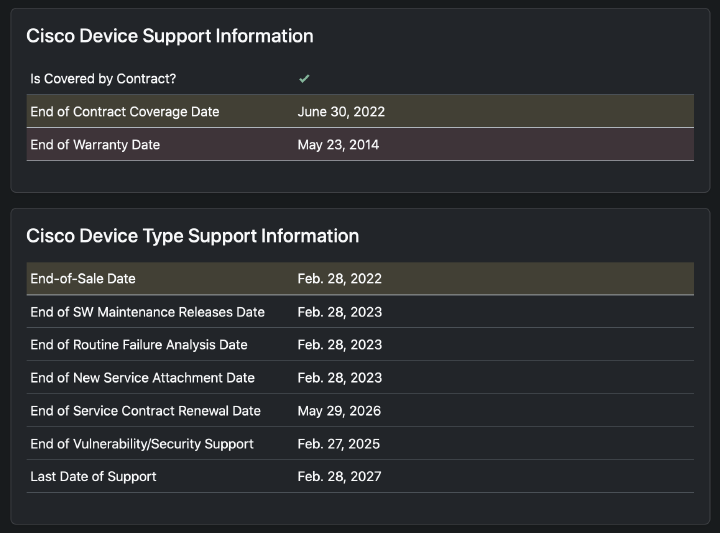Image resolution: width=720 pixels, height=533 pixels.
Task: Select the 'Is Covered by Contract?' label
Action: coord(103,79)
